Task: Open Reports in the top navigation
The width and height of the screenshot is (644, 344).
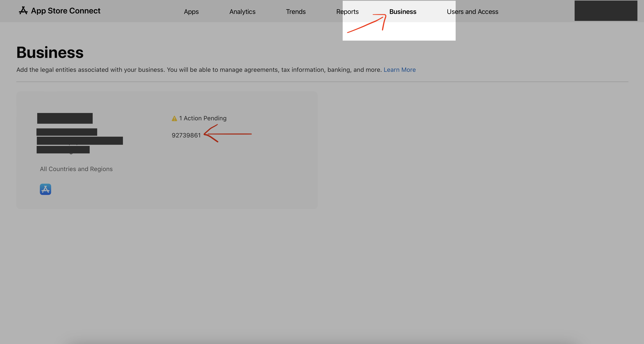Action: (347, 12)
